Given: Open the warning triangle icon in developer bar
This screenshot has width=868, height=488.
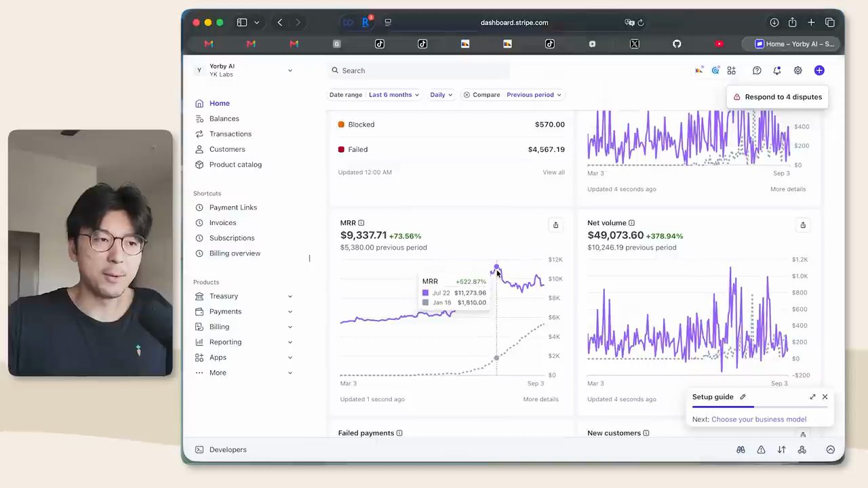Looking at the screenshot, I should [x=761, y=450].
